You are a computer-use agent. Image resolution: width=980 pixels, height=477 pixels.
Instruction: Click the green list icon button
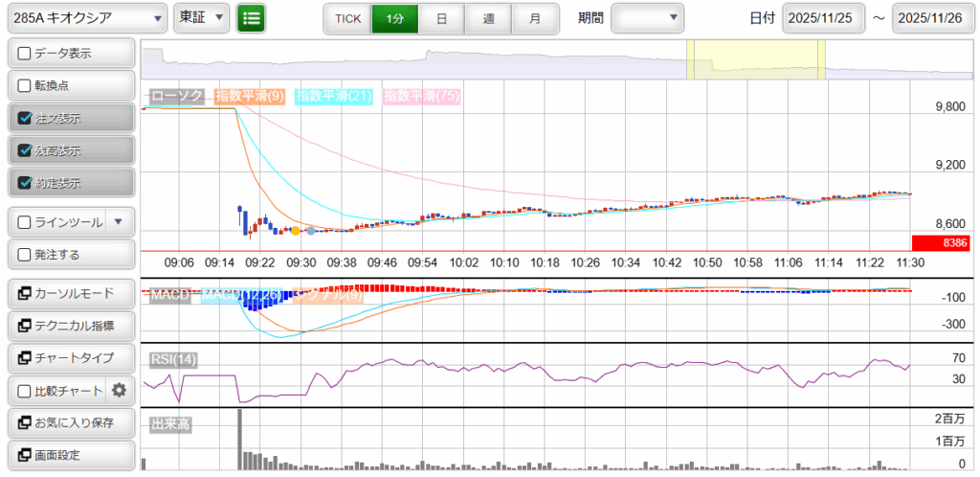point(253,17)
